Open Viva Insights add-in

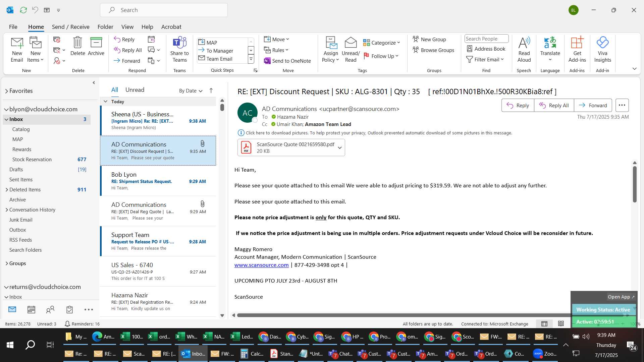coord(602,49)
